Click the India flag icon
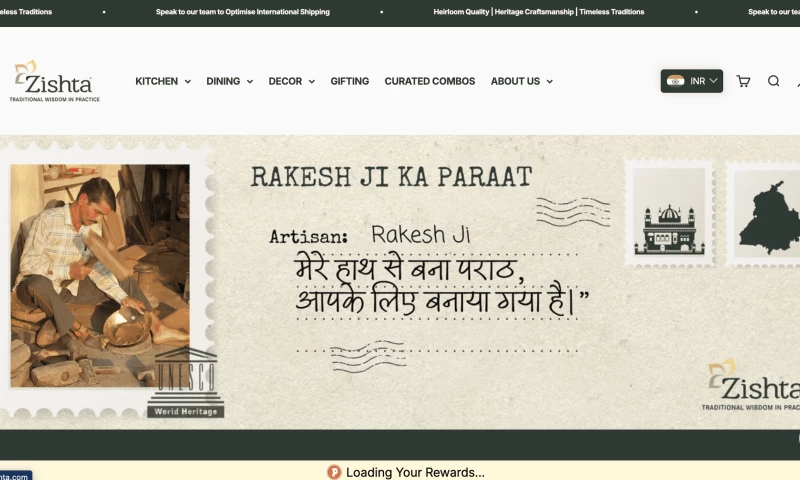The height and width of the screenshot is (480, 800). click(676, 81)
